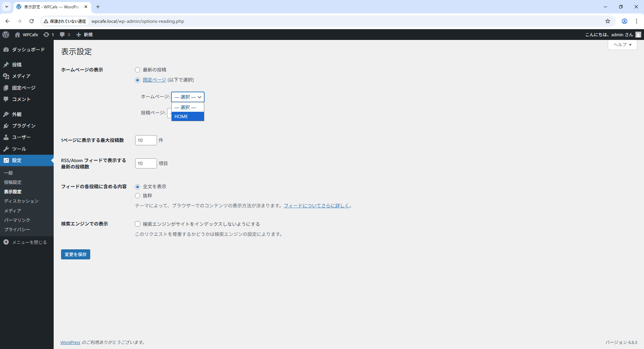Image resolution: width=644 pixels, height=349 pixels.
Task: Click the comments bubble icon in admin bar
Action: pos(62,35)
